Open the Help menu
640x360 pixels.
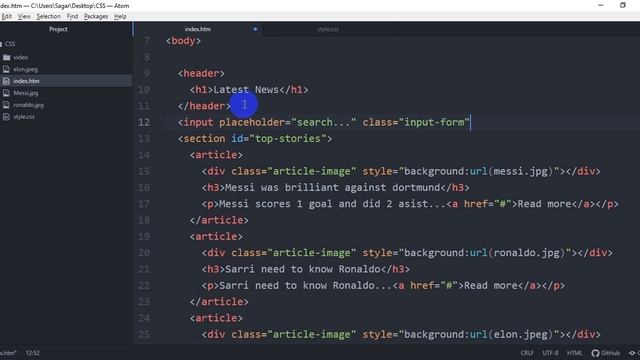click(x=120, y=16)
